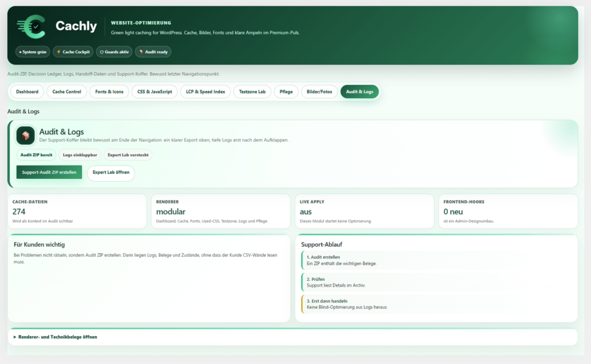591x364 pixels.
Task: Click the RENDERER card label
Action: click(x=167, y=202)
